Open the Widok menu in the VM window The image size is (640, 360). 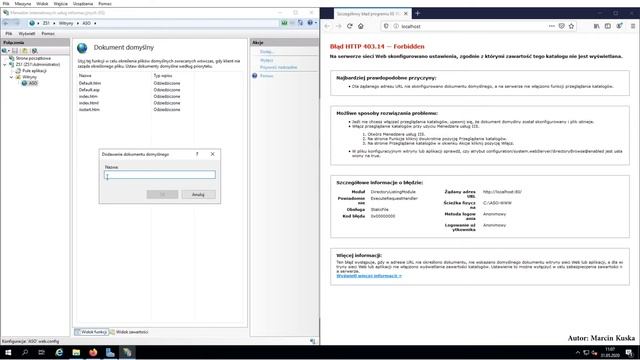pyautogui.click(x=42, y=3)
